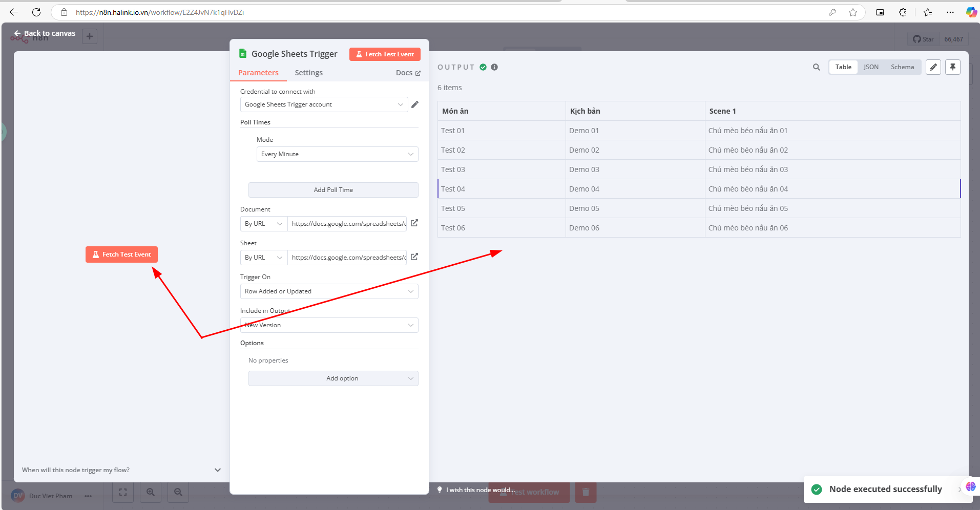Switch to Parameters tab
980x510 pixels.
(x=258, y=73)
